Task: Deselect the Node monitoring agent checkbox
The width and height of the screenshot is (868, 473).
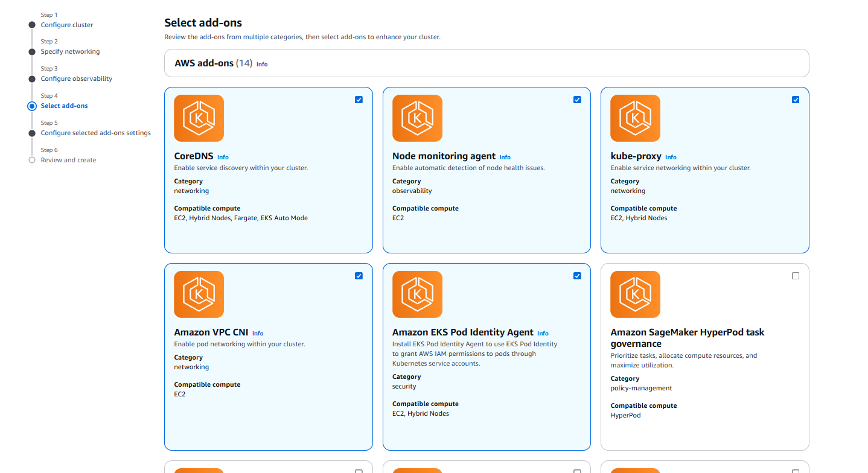Action: tap(577, 100)
